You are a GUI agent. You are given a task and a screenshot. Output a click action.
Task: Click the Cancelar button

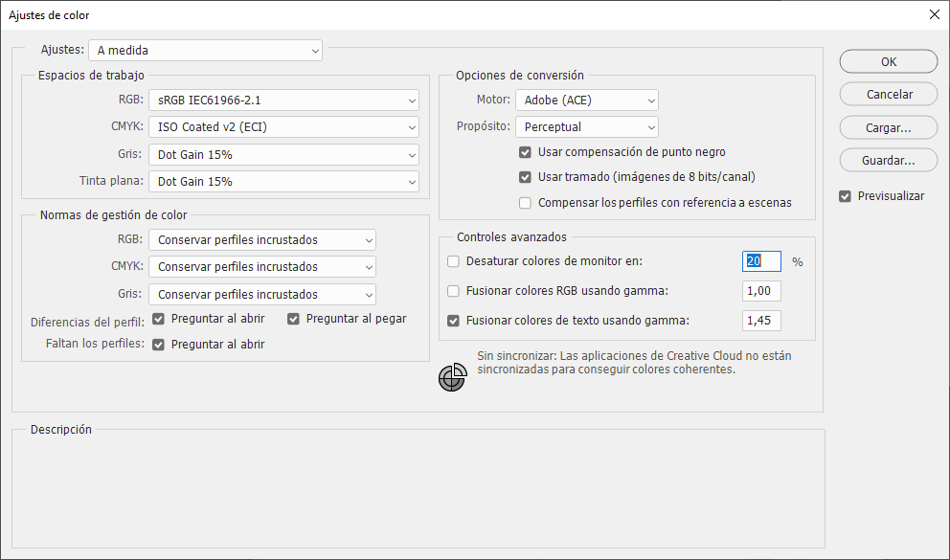[x=889, y=95]
